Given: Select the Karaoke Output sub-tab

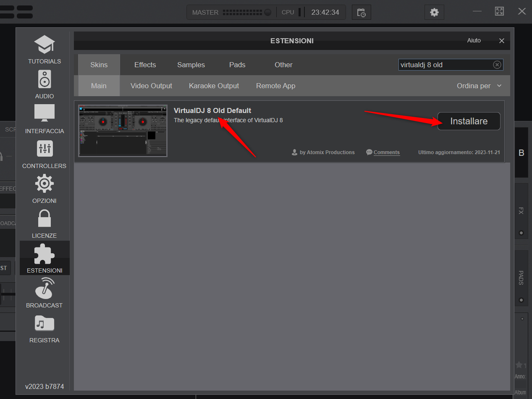Looking at the screenshot, I should pyautogui.click(x=214, y=86).
